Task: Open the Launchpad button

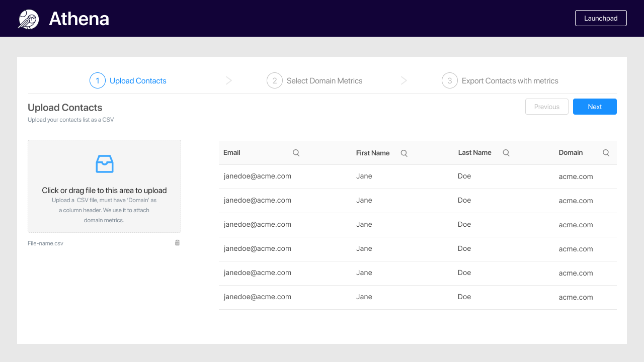Action: pos(601,18)
